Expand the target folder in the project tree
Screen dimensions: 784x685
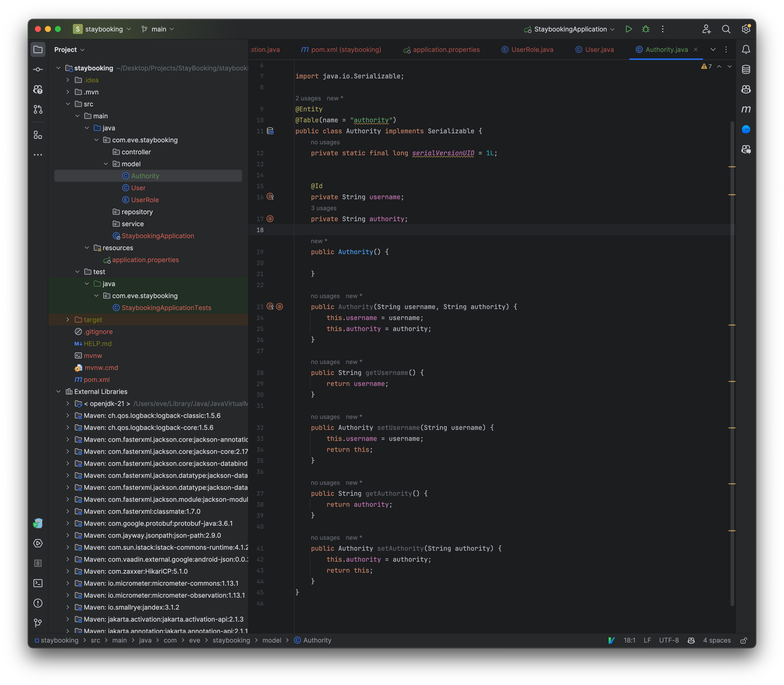(x=68, y=320)
